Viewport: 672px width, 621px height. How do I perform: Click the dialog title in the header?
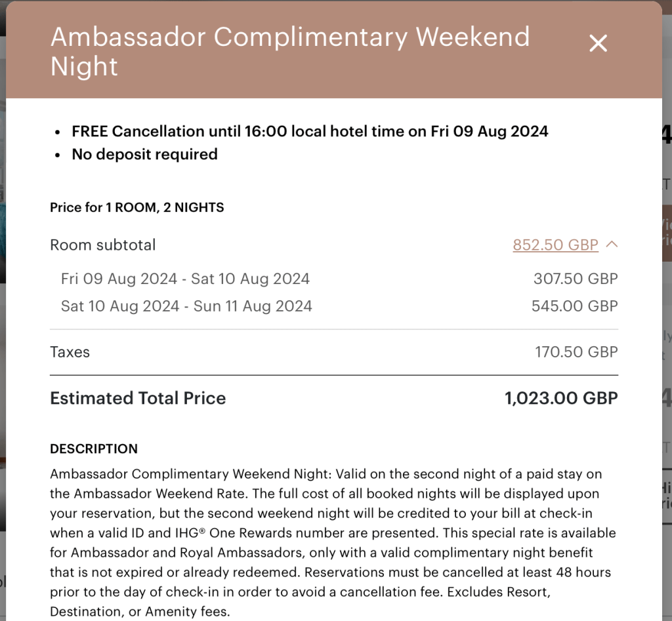[x=290, y=51]
